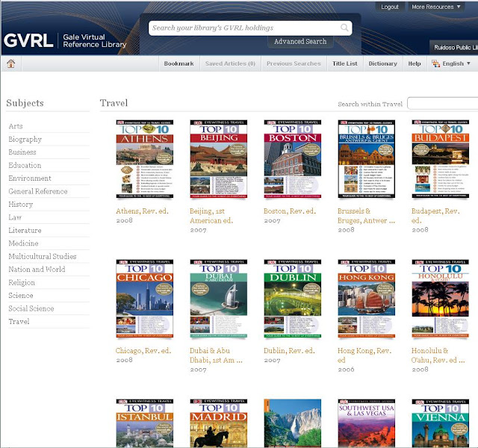Select the Biography subject

click(25, 140)
